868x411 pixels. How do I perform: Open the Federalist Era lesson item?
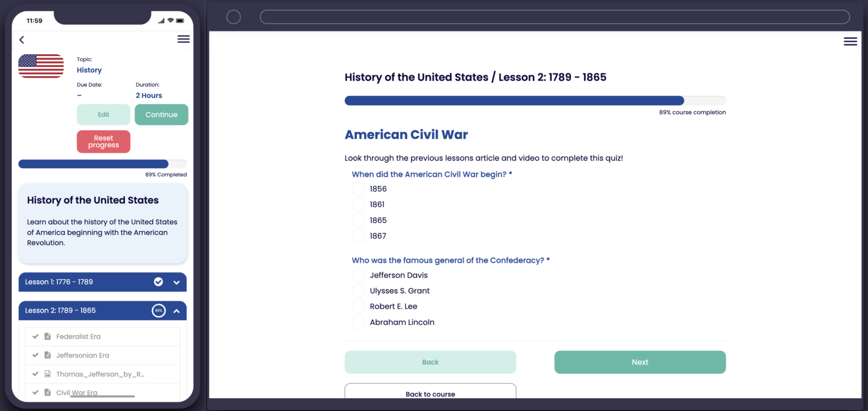point(103,336)
